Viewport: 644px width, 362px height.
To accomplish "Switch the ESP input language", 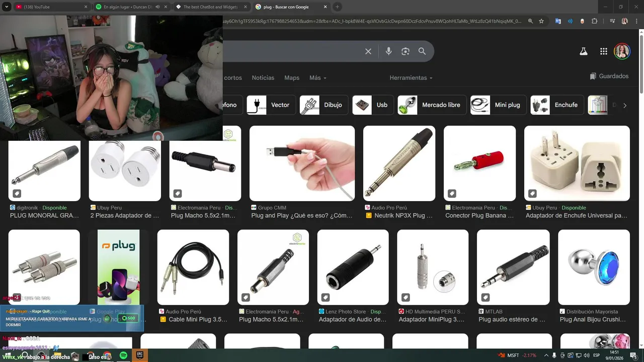I will (597, 355).
